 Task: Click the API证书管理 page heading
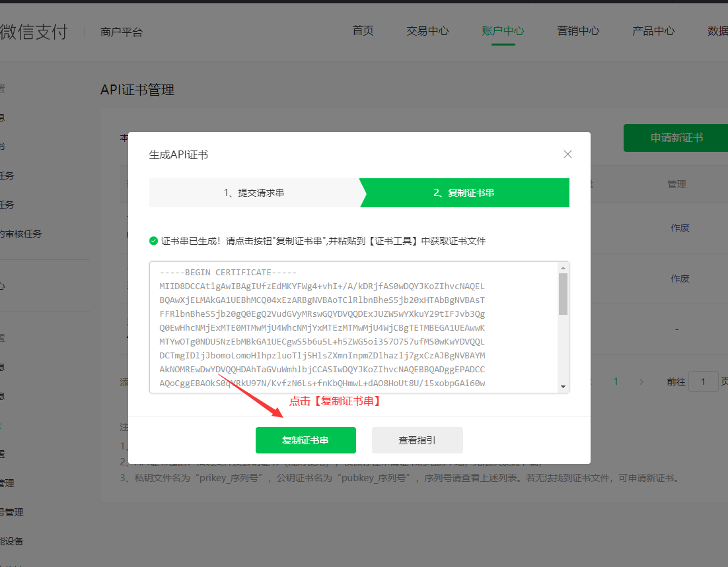tap(137, 90)
